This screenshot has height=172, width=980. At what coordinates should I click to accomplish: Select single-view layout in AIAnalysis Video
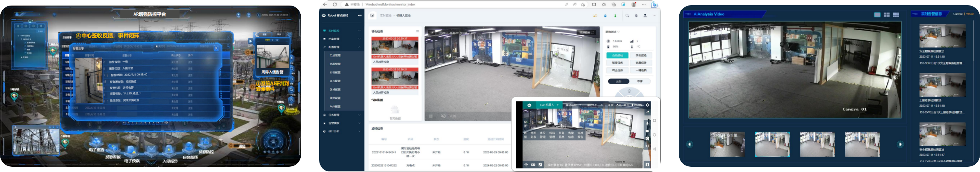(877, 14)
